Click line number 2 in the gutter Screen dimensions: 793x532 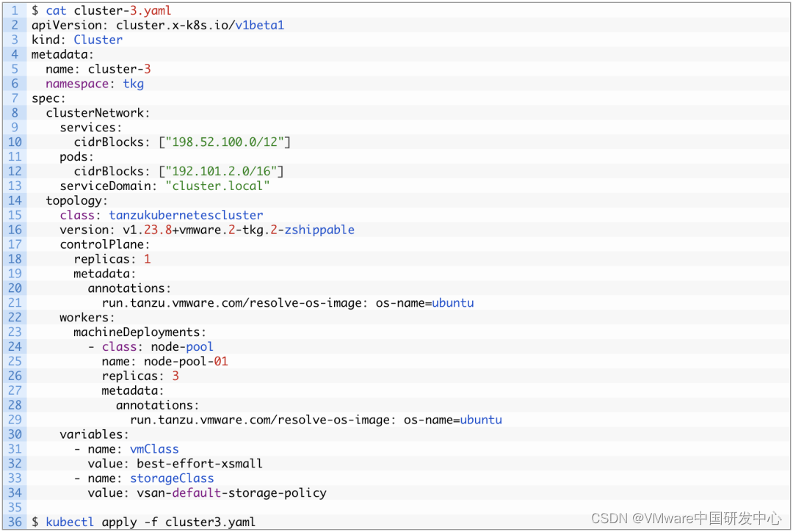click(15, 25)
